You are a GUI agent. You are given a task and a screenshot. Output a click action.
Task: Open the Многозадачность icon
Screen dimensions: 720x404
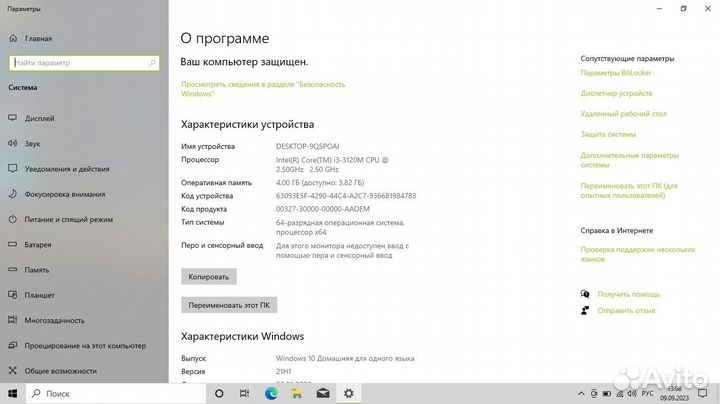click(x=13, y=320)
